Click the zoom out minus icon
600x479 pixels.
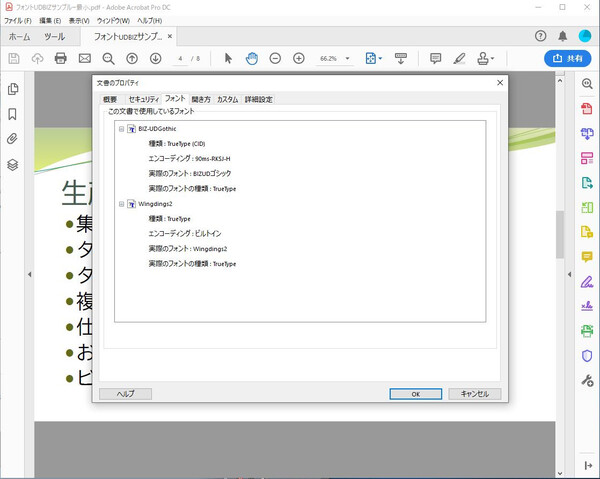275,58
